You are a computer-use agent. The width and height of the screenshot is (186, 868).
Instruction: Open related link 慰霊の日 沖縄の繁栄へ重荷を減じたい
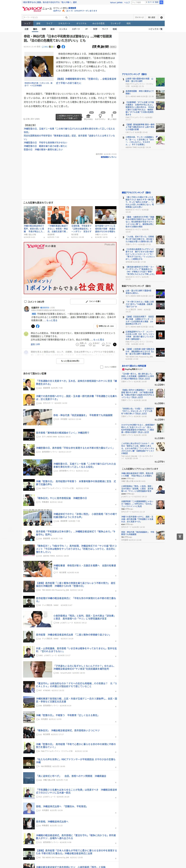tap(43, 150)
